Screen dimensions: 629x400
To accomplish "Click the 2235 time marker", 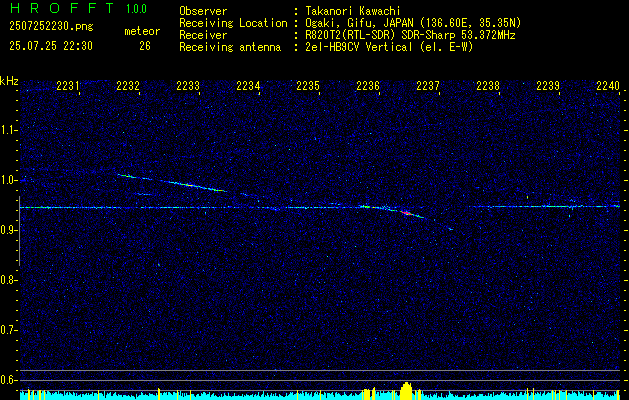I will 308,86.
